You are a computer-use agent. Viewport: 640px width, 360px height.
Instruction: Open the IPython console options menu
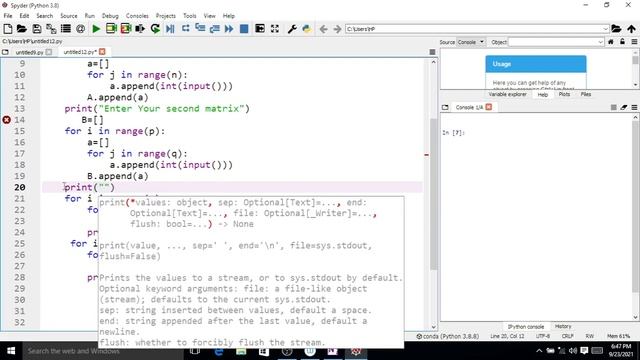[634, 107]
